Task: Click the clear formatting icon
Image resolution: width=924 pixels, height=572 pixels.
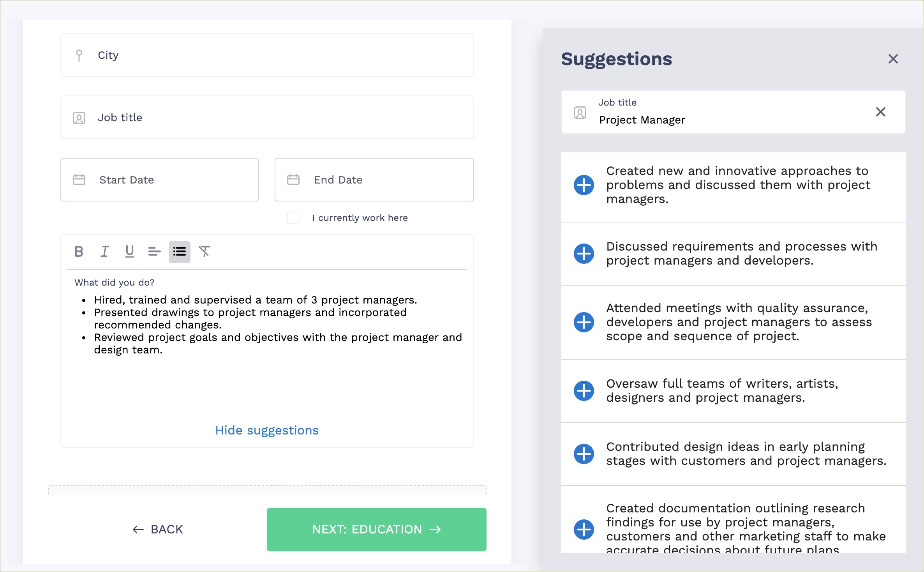Action: pyautogui.click(x=205, y=251)
